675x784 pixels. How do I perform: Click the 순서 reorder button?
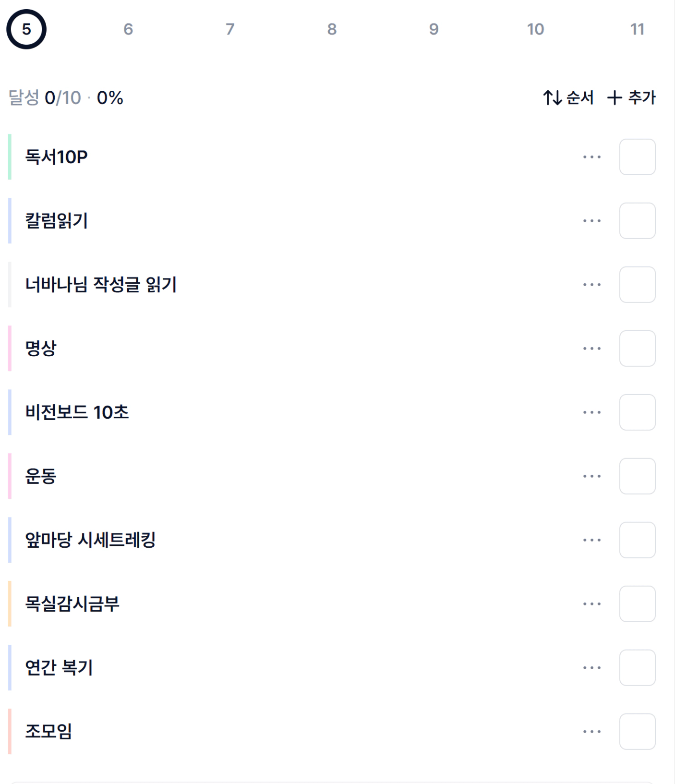pos(568,98)
